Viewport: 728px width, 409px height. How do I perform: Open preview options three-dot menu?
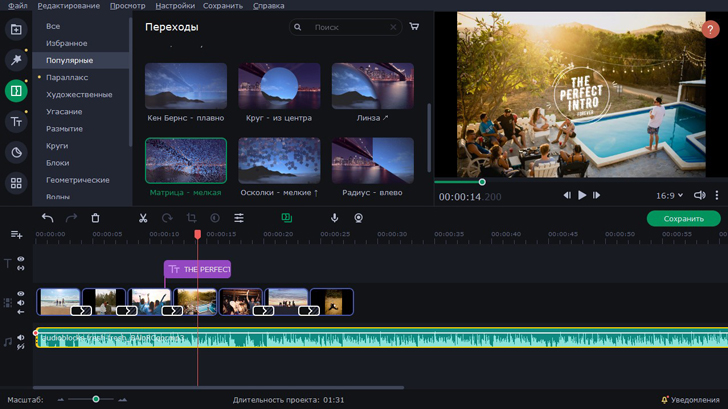717,196
